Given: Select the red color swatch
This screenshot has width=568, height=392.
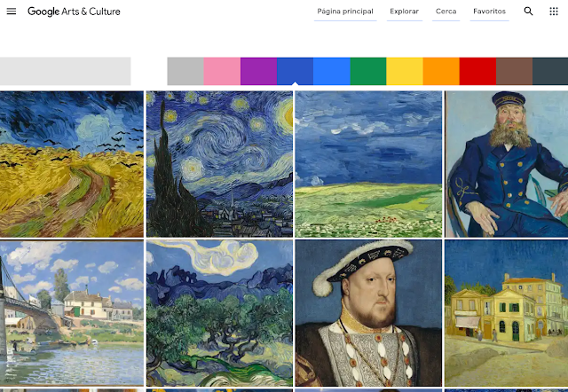Looking at the screenshot, I should 477,71.
